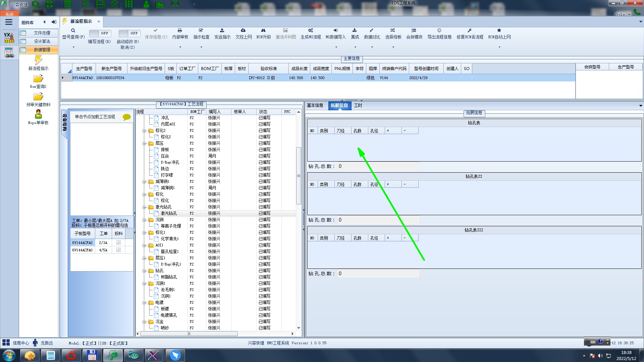The image size is (644, 362).
Task: Switch to the 工时 tab
Action: [358, 106]
